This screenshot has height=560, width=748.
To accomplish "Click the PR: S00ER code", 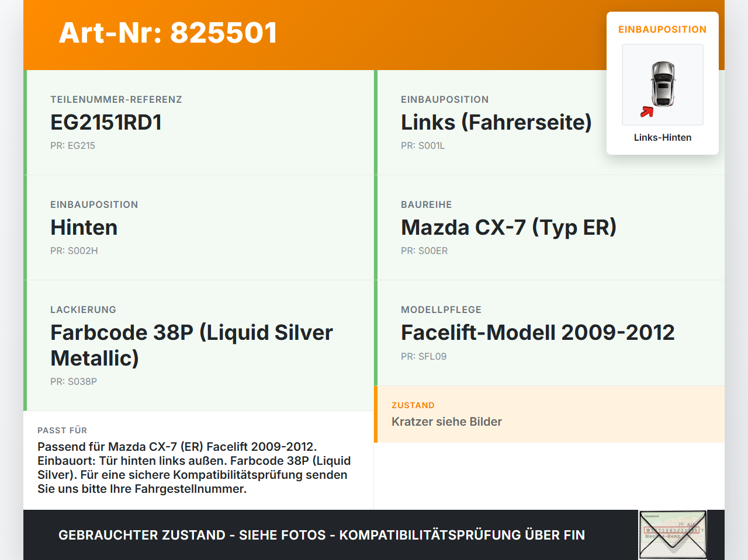I will 424,251.
